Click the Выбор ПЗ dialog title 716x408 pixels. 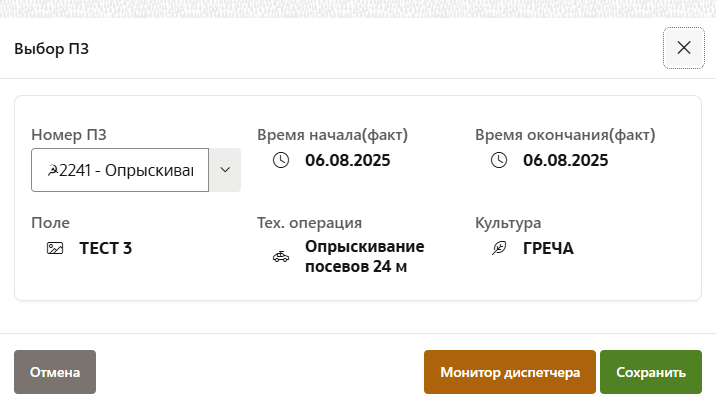coord(52,48)
